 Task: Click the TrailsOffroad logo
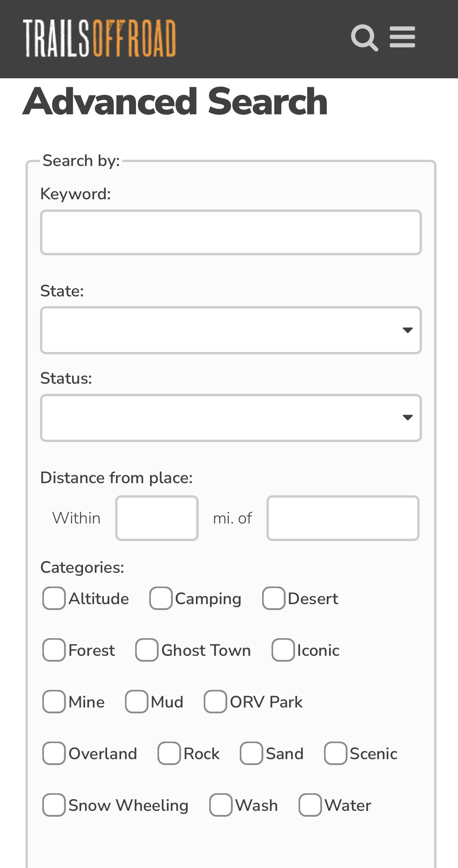click(x=100, y=38)
